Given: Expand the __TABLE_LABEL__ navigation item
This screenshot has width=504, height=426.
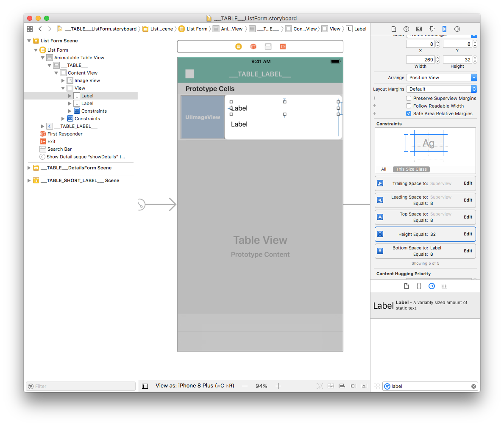Looking at the screenshot, I should (x=42, y=126).
